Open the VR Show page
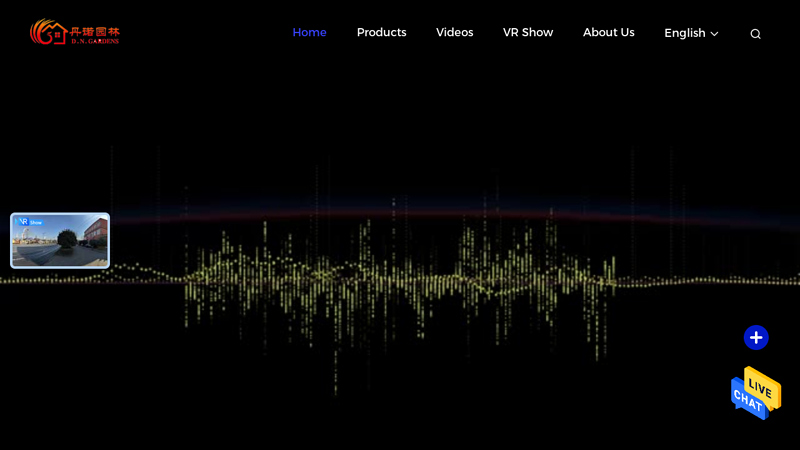800x450 pixels. pyautogui.click(x=528, y=32)
